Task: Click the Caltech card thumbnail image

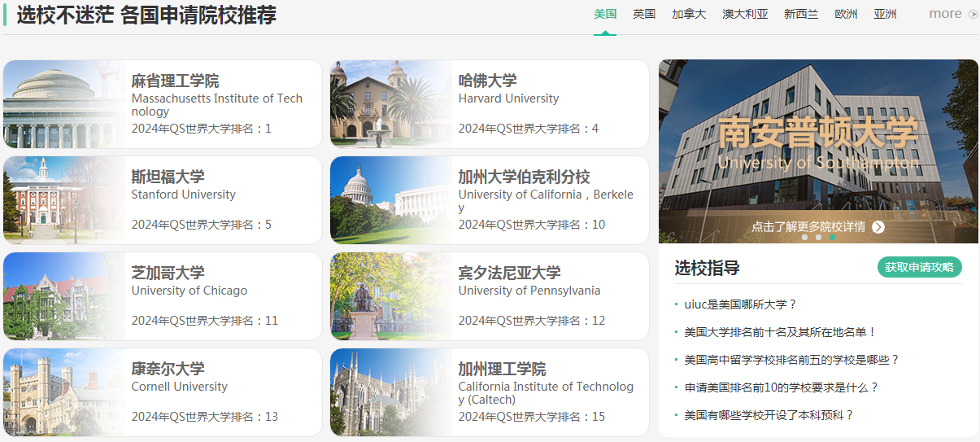Action: (391, 392)
